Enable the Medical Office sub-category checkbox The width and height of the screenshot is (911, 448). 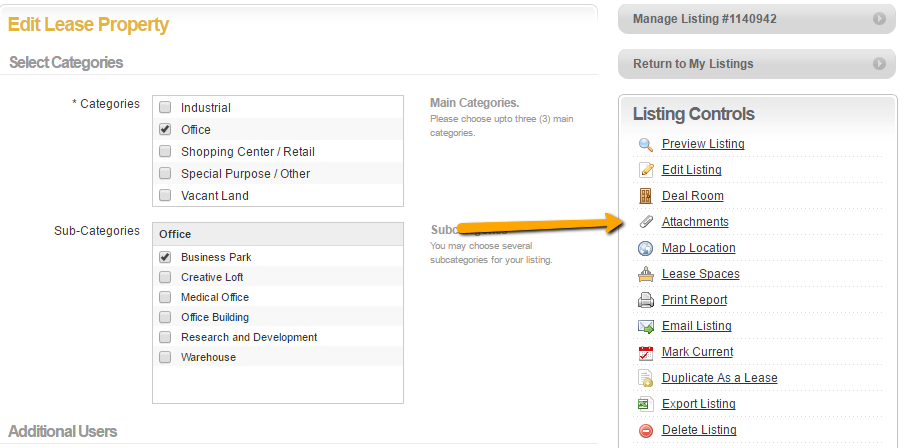point(165,297)
